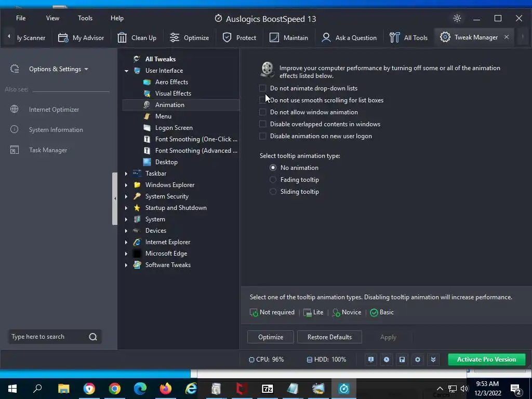The image size is (532, 399).
Task: Expand the Software Tweaks node
Action: click(126, 265)
